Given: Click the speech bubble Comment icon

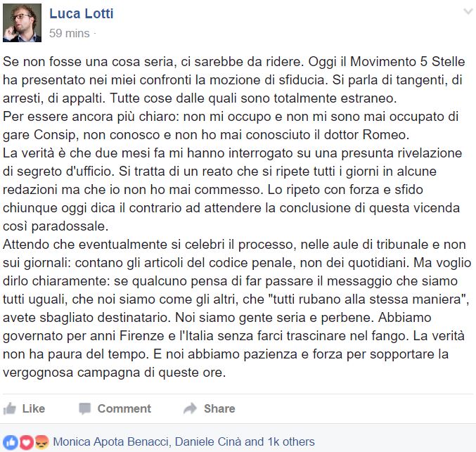Looking at the screenshot, I should pos(84,408).
